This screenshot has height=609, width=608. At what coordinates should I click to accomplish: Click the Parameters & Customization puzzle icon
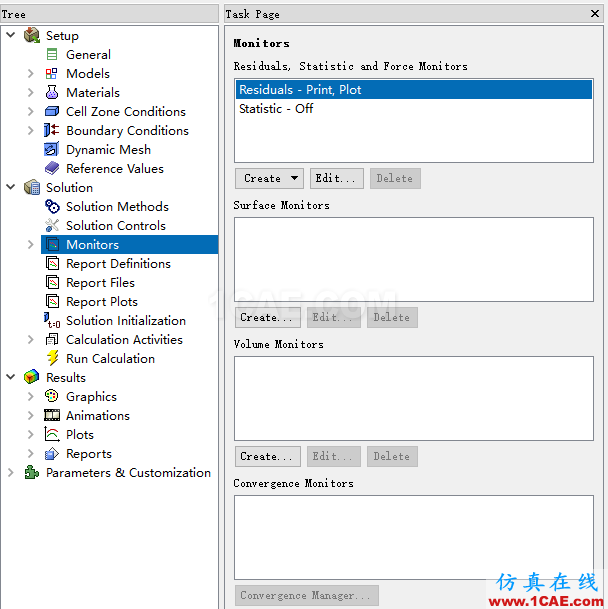[32, 472]
